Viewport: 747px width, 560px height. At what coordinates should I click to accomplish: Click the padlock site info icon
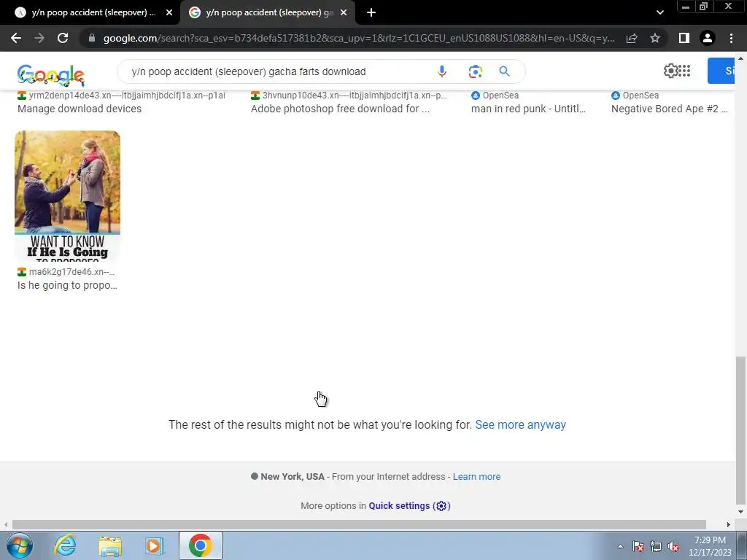pyautogui.click(x=92, y=38)
